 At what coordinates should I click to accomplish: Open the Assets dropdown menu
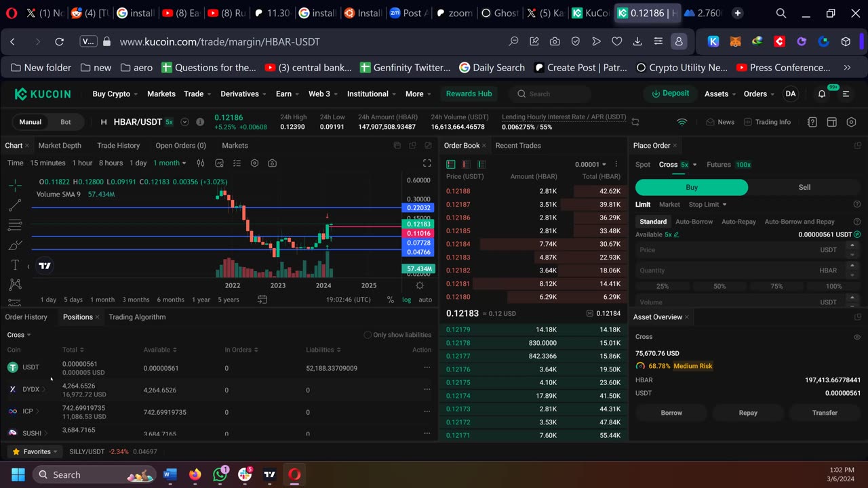pyautogui.click(x=719, y=94)
